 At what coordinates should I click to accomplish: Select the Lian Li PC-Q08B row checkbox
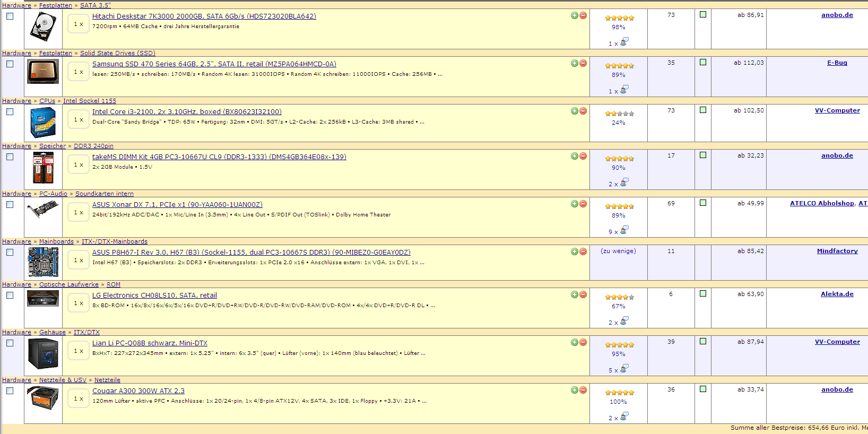coord(10,343)
